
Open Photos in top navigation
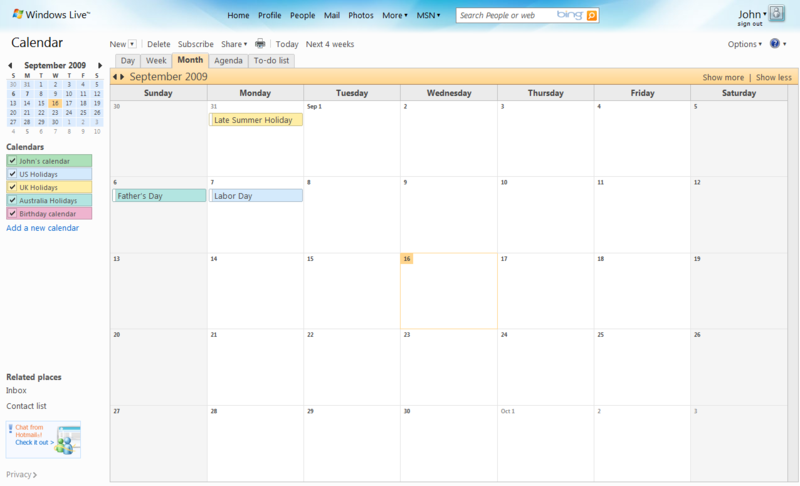(x=361, y=15)
